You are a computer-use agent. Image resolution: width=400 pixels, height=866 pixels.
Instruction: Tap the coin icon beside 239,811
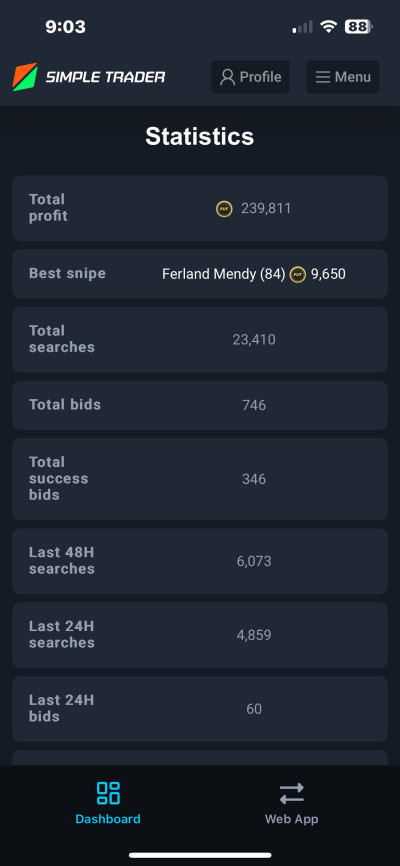[224, 209]
